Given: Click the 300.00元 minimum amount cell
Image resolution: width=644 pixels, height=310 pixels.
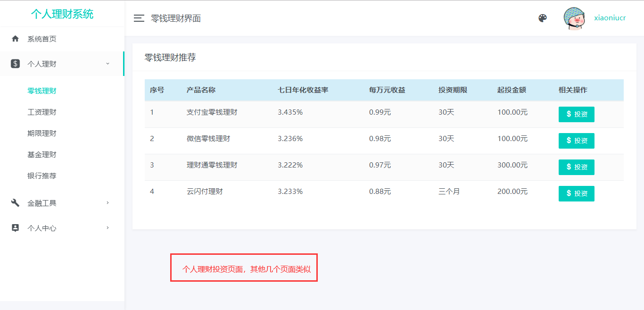Looking at the screenshot, I should coord(512,165).
